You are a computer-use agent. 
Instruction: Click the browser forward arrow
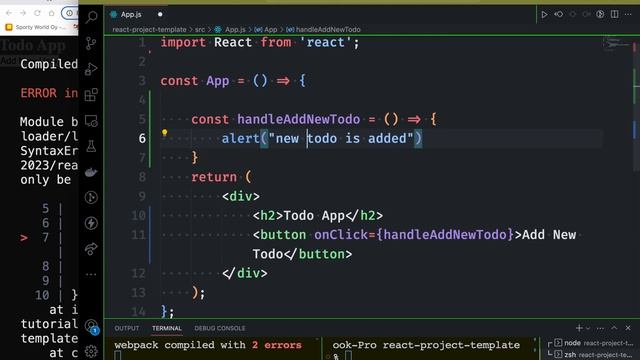coord(23,13)
